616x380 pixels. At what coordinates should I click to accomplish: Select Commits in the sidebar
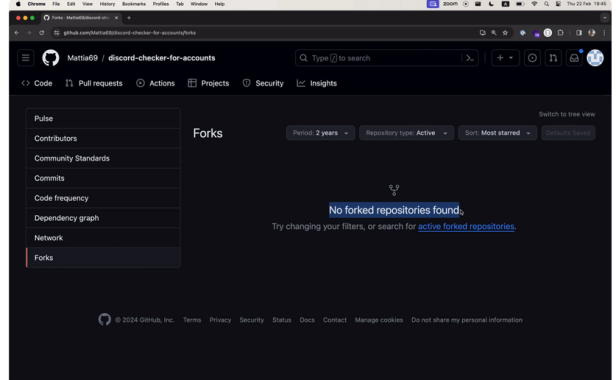point(103,178)
